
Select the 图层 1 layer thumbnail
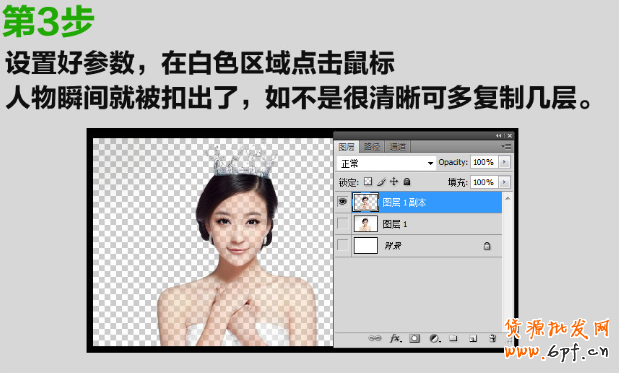tap(366, 224)
